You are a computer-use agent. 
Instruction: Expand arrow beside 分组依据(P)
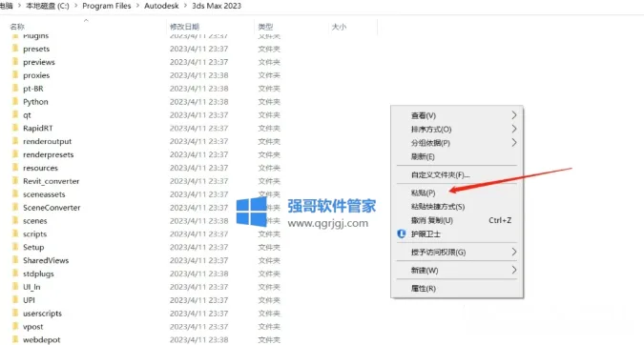point(514,143)
